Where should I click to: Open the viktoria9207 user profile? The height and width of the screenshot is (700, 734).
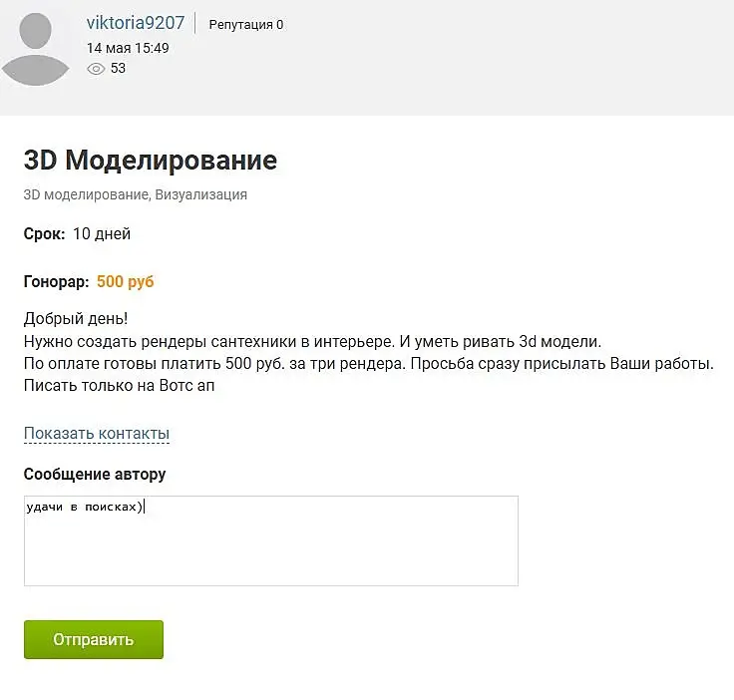pos(136,23)
